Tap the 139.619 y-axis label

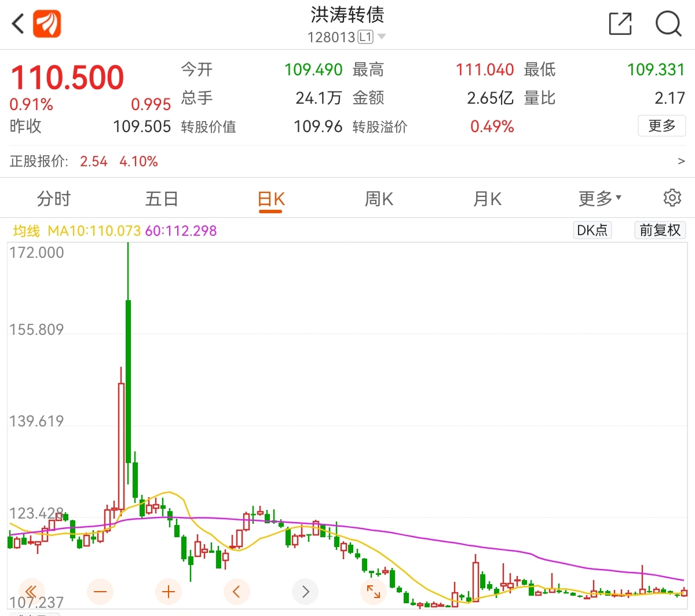click(36, 421)
